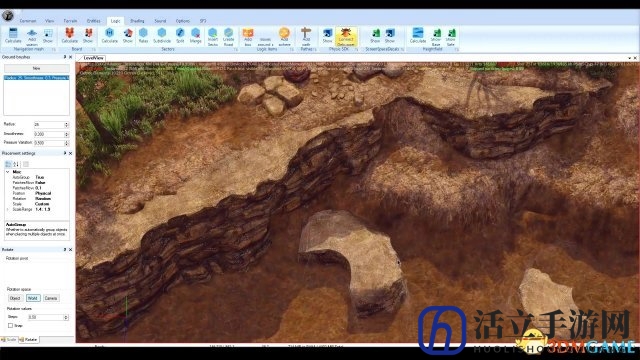The height and width of the screenshot is (360, 640).
Task: Click Show in the Sectors group
Action: (128, 36)
